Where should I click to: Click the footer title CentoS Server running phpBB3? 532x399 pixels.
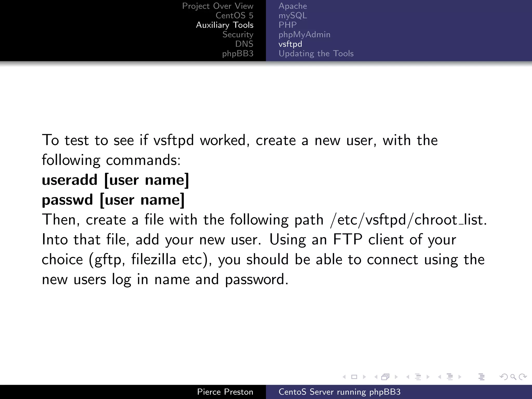point(340,392)
